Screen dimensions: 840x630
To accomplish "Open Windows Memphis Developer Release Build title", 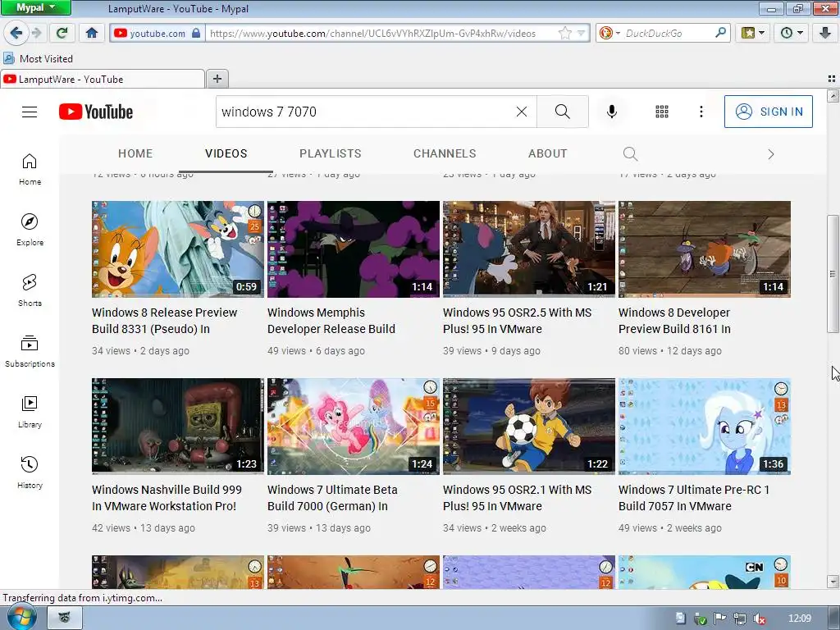I will [331, 321].
